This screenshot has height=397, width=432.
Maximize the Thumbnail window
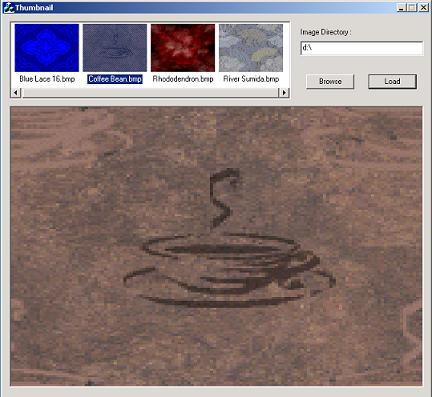[412, 7]
